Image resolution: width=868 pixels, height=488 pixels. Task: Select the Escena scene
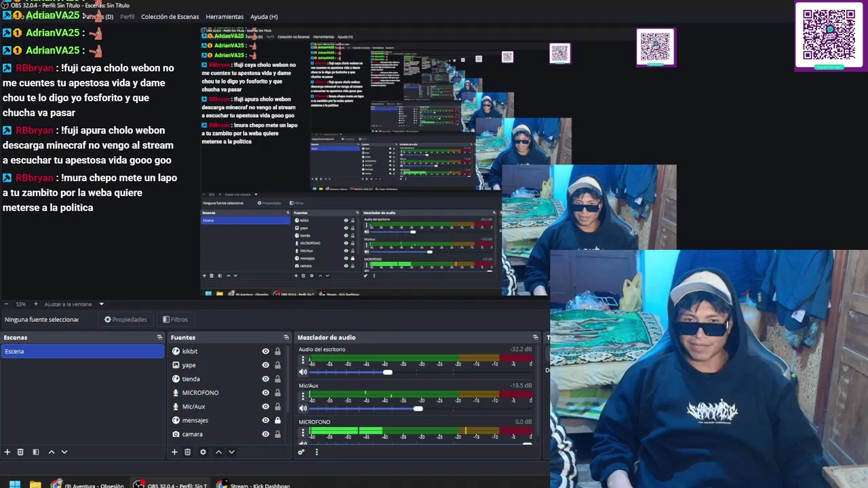[x=82, y=351]
